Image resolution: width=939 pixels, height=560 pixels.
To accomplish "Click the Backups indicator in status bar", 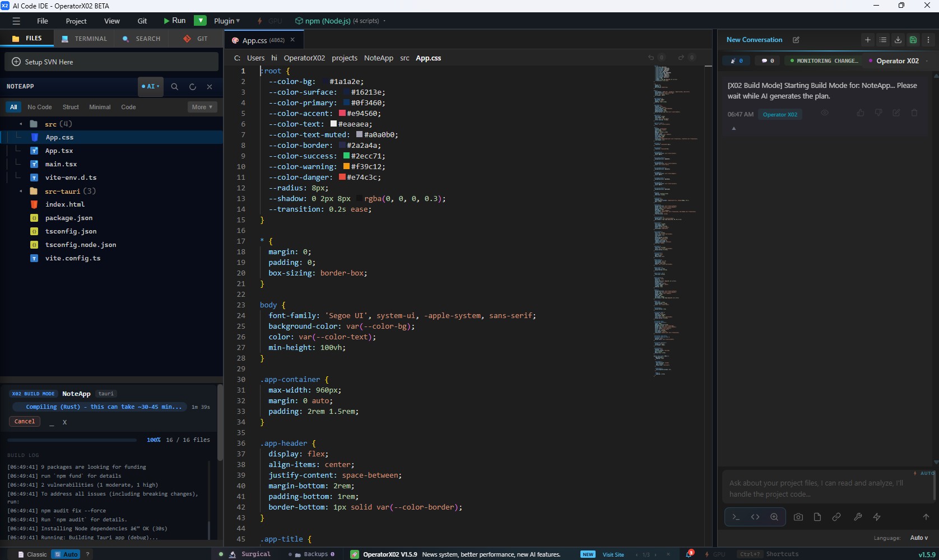I will coord(312,554).
